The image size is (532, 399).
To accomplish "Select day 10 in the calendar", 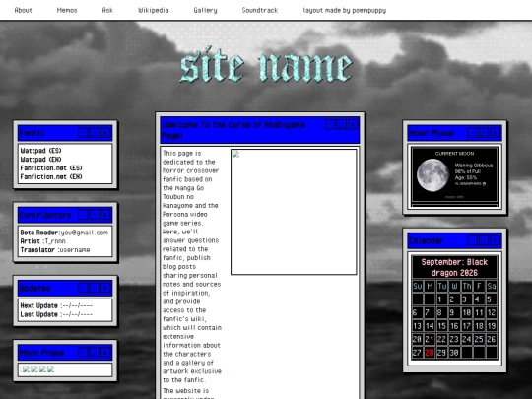I will (x=467, y=312).
